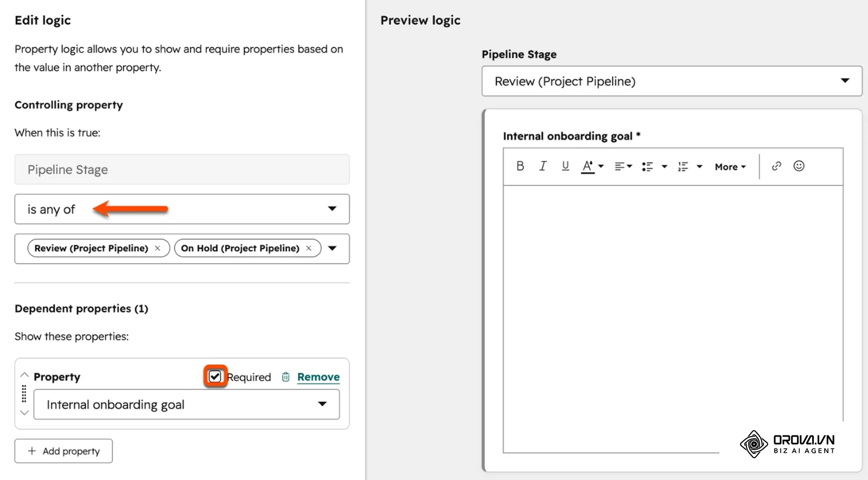
Task: Open the 'is any of' operator dropdown
Action: click(182, 209)
